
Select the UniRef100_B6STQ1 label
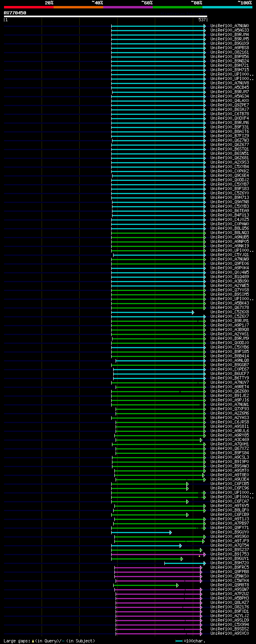[x=230, y=149]
